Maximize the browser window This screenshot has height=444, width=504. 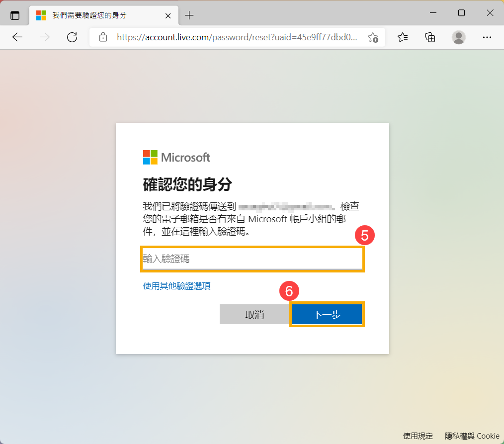[x=461, y=13]
